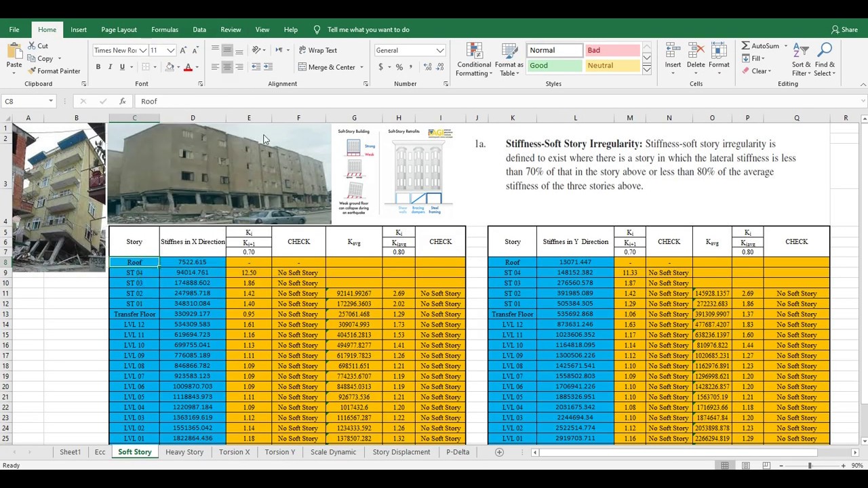Screen dimensions: 868x488
Task: Toggle Middle Align
Action: 227,50
